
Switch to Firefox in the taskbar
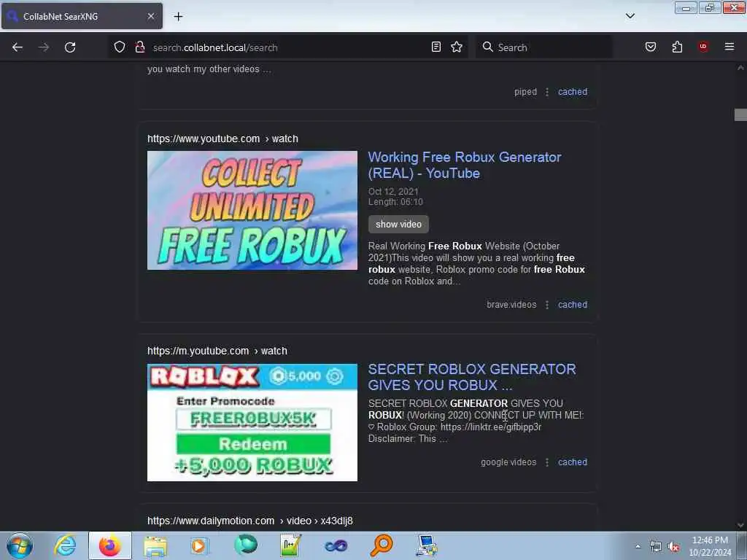[x=110, y=545]
